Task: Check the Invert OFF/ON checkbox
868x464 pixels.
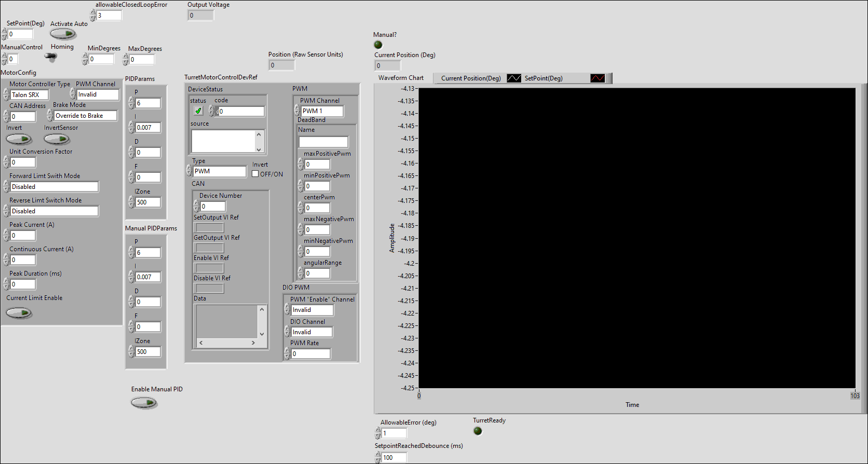Action: [x=255, y=174]
